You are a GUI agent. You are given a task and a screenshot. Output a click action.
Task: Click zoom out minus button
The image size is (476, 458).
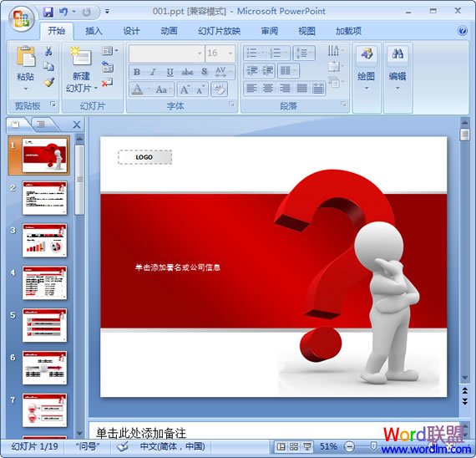coord(349,446)
